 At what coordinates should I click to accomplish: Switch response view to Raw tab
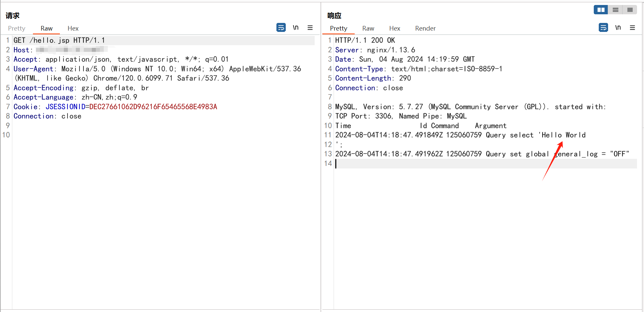coord(368,29)
